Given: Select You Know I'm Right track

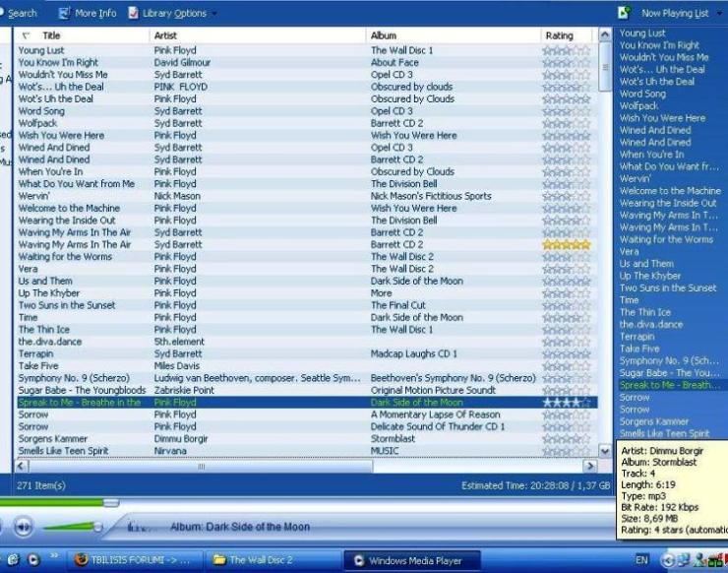Looking at the screenshot, I should 306,62.
